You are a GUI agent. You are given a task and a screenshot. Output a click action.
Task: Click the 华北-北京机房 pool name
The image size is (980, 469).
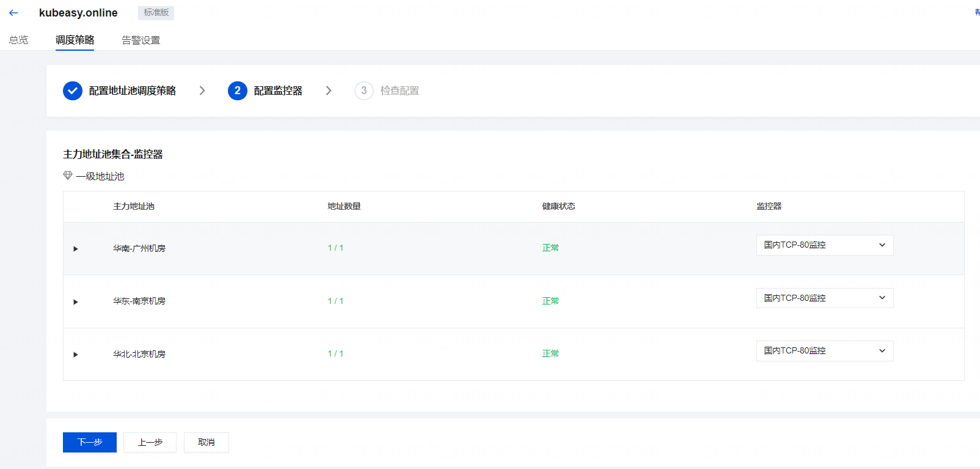(x=139, y=354)
